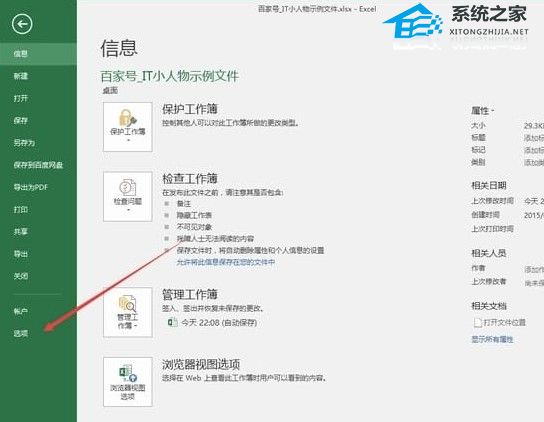Screen dimensions: 544x422
Task: Expand the 属性 properties dropdown
Action: point(482,111)
